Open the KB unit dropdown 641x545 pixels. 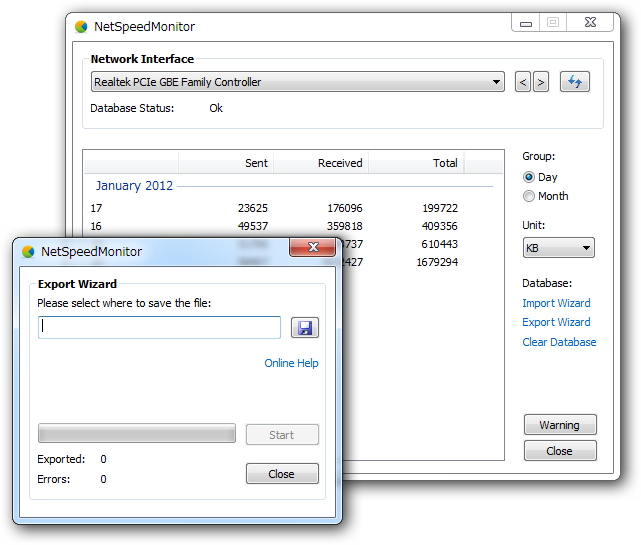[558, 248]
